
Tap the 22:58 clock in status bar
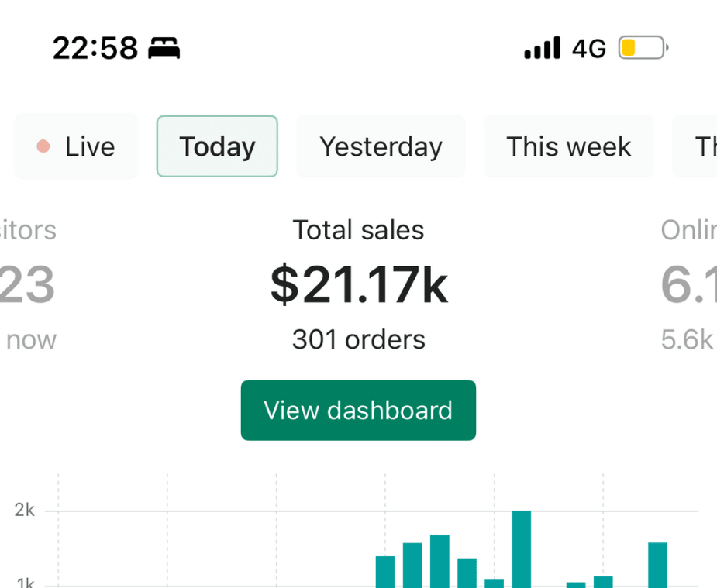95,49
